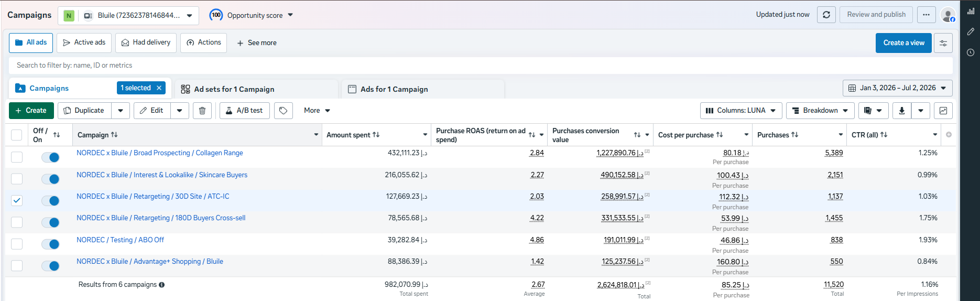Click the refresh data icon
This screenshot has width=980, height=301.
[826, 15]
